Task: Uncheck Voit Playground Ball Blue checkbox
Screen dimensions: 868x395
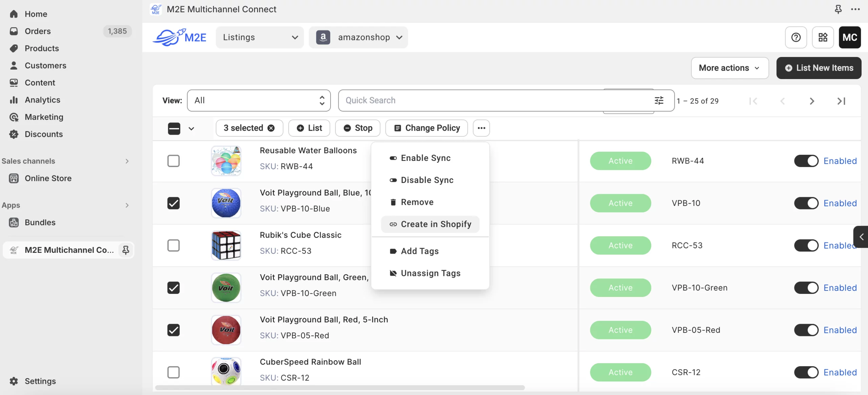Action: pos(173,203)
